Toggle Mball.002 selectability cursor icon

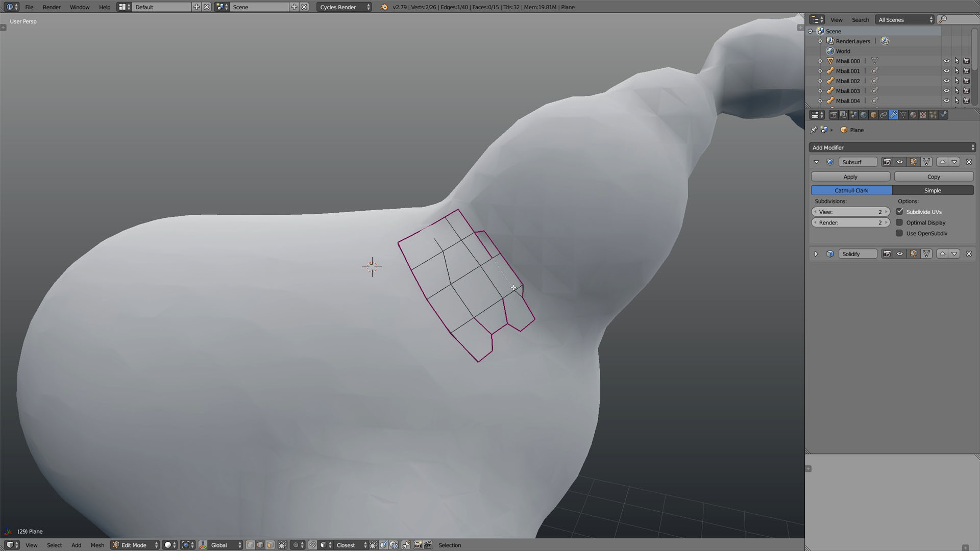(957, 81)
